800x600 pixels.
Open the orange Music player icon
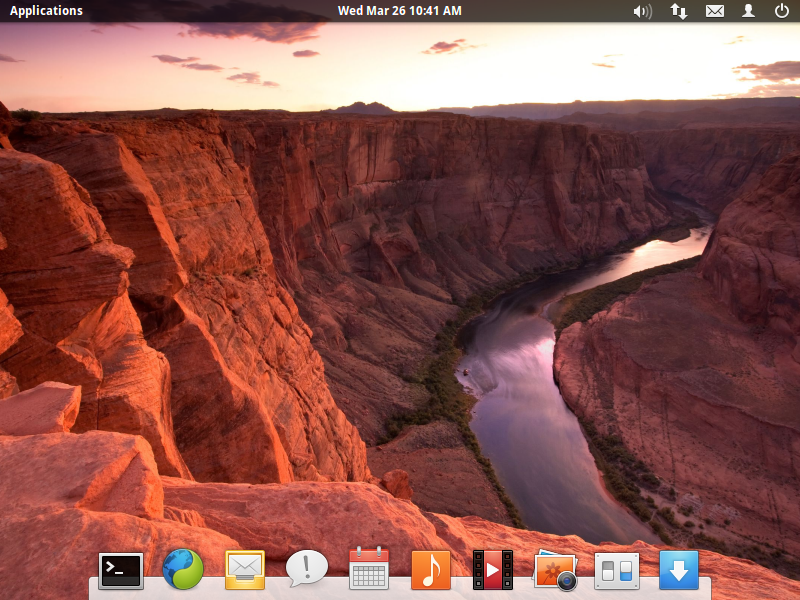(x=431, y=570)
